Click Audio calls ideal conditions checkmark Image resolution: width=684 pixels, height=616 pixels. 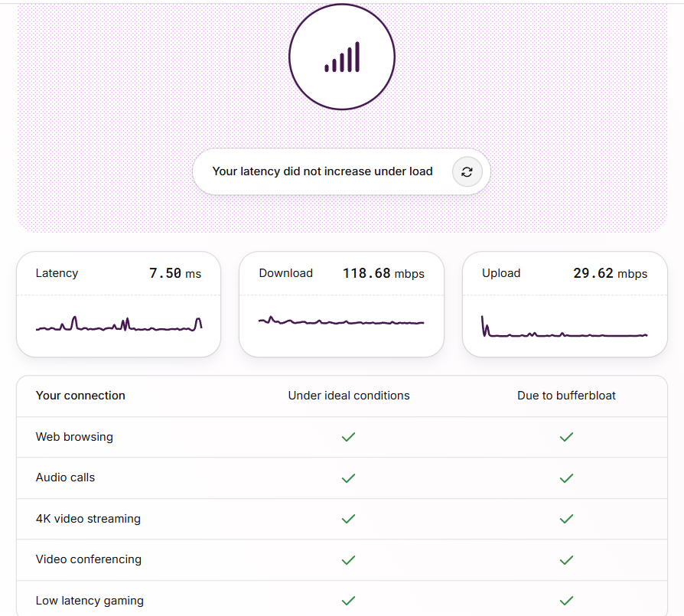[x=348, y=478]
